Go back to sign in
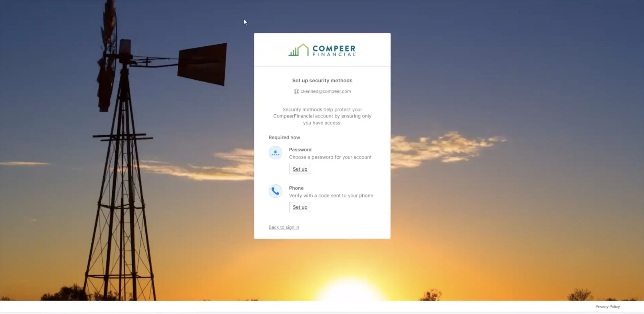Viewport: 644px width, 314px height. click(283, 227)
